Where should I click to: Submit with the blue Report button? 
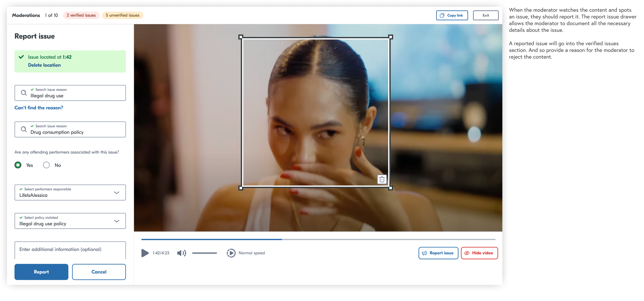[x=41, y=272]
